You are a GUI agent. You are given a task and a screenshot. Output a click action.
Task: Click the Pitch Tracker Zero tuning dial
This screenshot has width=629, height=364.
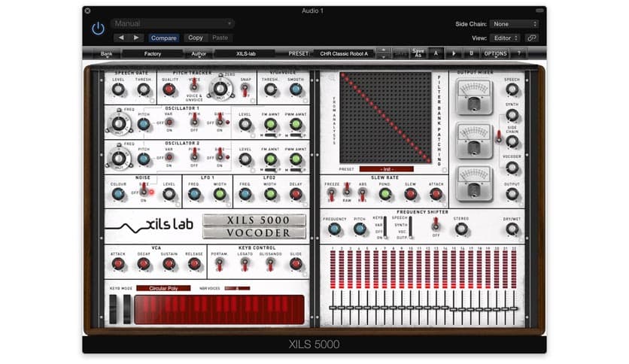point(220,89)
